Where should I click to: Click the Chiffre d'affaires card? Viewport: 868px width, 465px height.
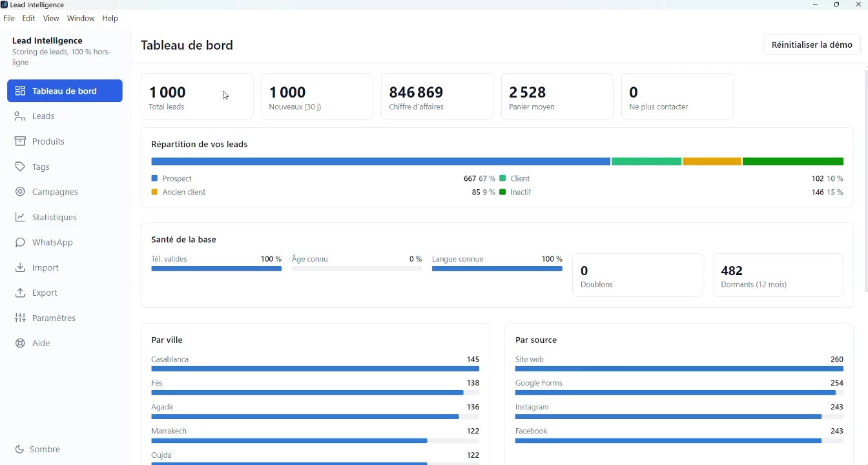(437, 96)
